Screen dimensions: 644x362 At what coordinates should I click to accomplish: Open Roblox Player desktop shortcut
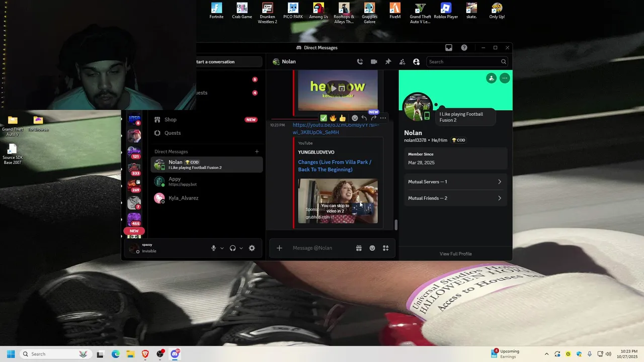[x=446, y=11]
